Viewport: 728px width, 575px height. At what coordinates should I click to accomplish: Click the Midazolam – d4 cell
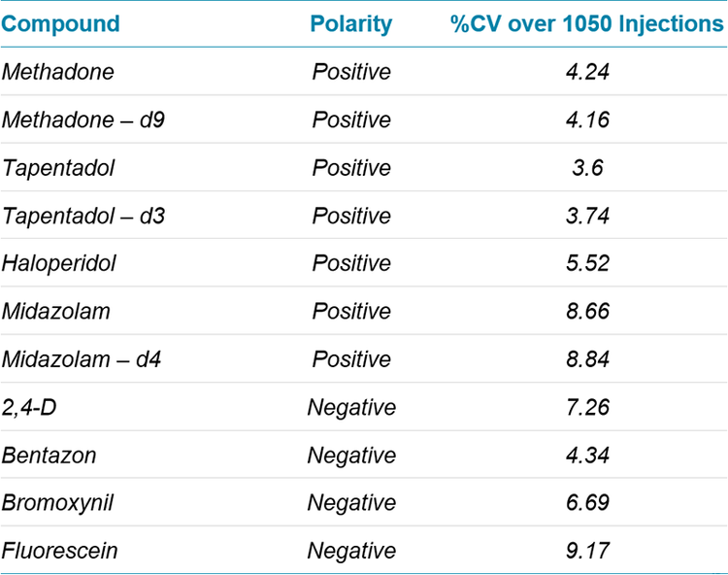[x=82, y=359]
